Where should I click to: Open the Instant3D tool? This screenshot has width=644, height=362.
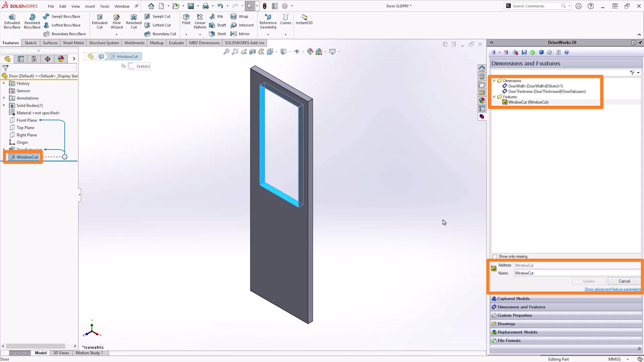point(304,19)
